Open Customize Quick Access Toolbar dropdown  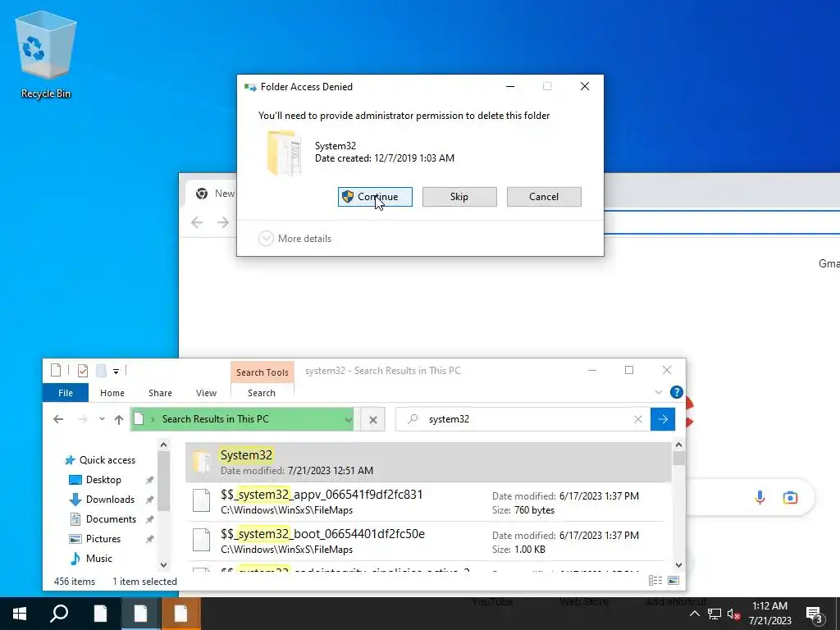(116, 371)
